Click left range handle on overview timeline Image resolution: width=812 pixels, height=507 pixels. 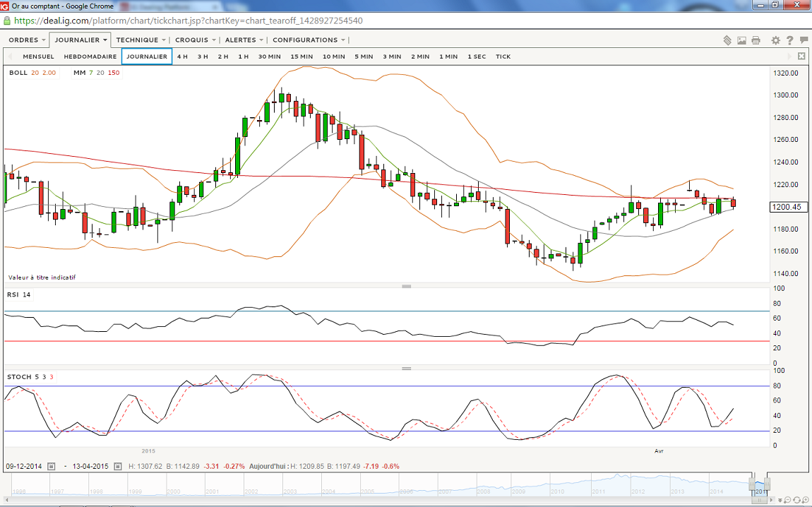point(752,484)
